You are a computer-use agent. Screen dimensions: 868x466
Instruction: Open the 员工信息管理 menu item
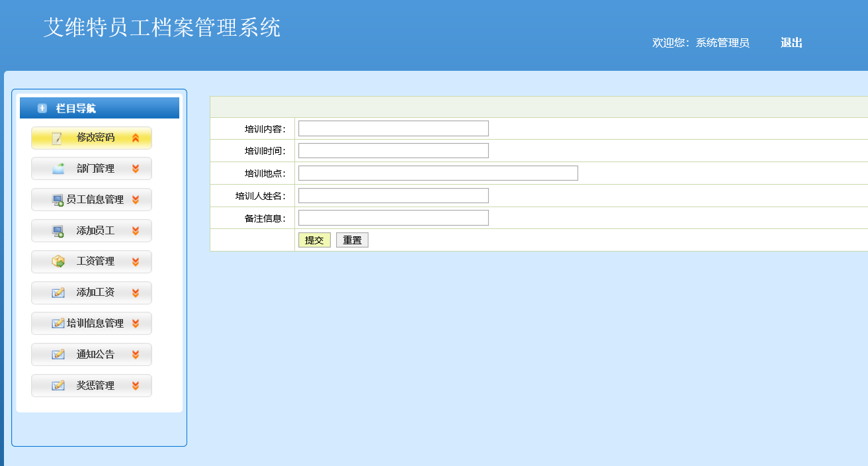(91, 200)
